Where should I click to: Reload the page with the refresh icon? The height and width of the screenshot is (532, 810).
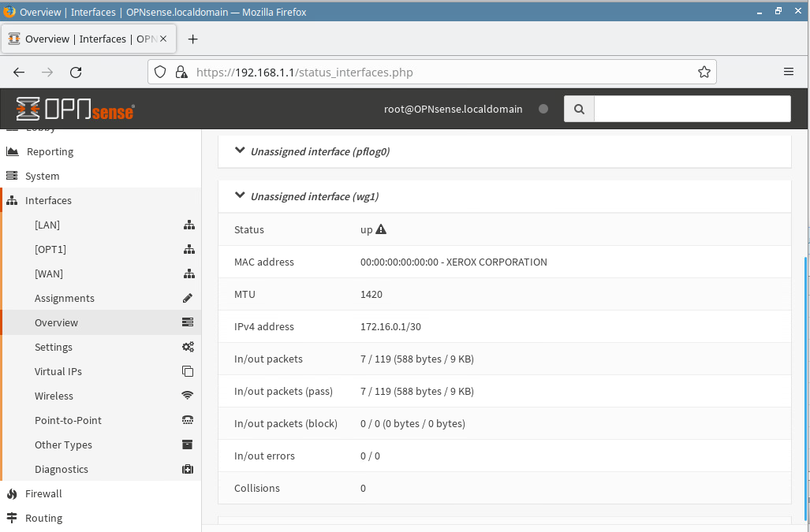tap(76, 72)
